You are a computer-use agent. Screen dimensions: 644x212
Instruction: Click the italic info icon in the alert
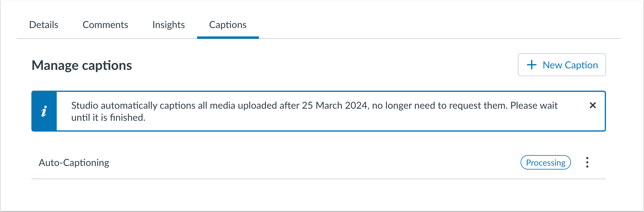click(44, 111)
